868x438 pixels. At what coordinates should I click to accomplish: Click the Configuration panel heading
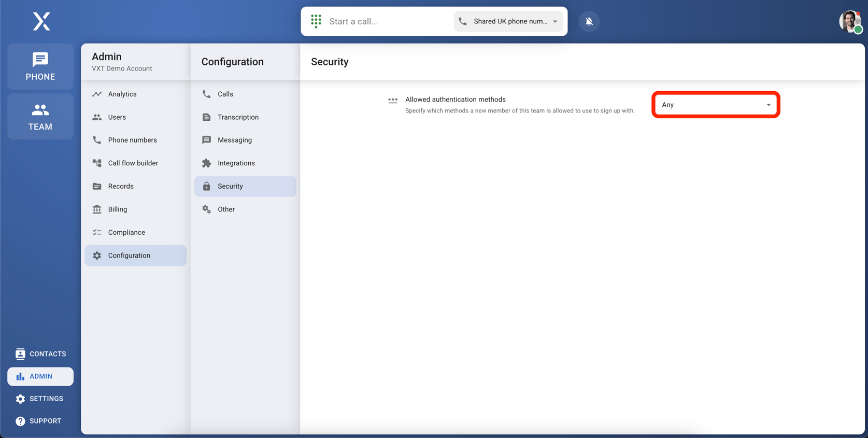click(232, 62)
